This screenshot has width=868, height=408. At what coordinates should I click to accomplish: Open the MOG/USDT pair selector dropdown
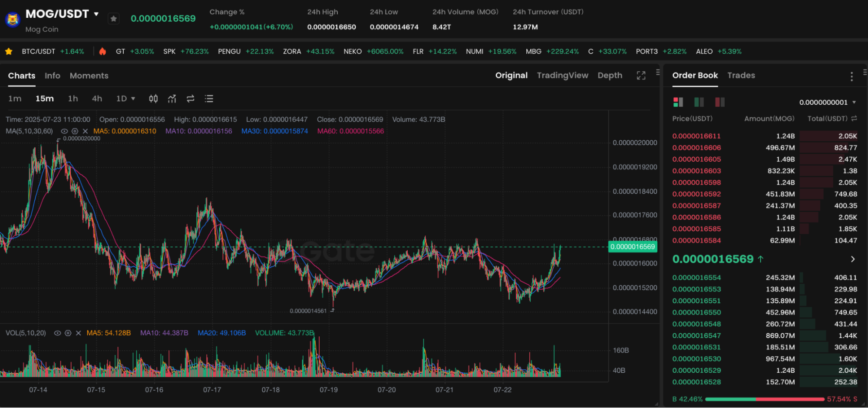(96, 14)
